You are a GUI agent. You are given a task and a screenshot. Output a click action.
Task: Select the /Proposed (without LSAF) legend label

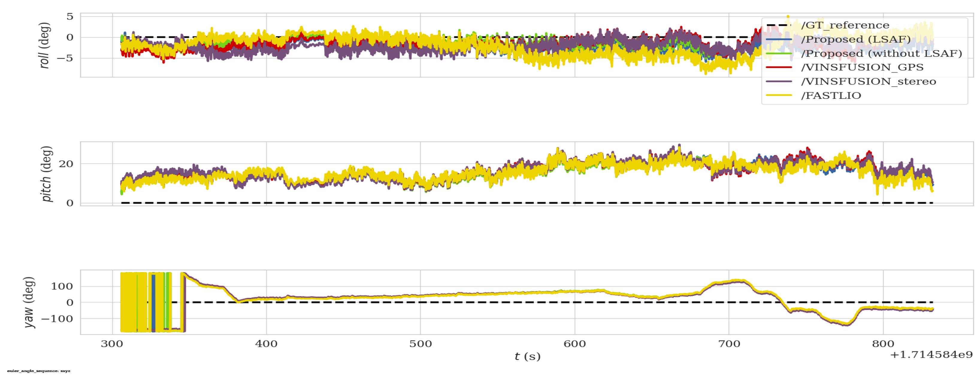(881, 54)
